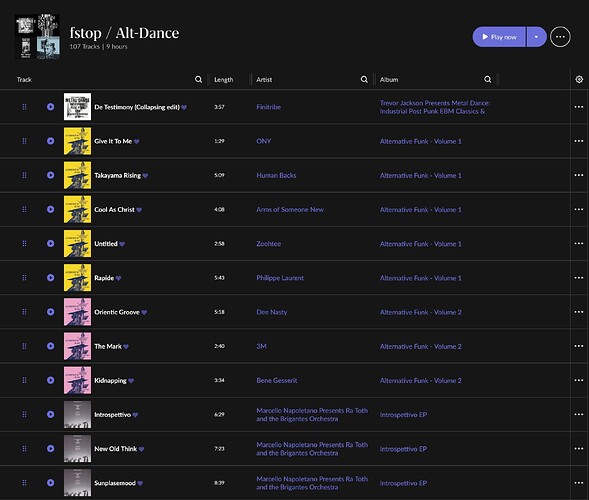Sort by Length column header

(x=224, y=80)
